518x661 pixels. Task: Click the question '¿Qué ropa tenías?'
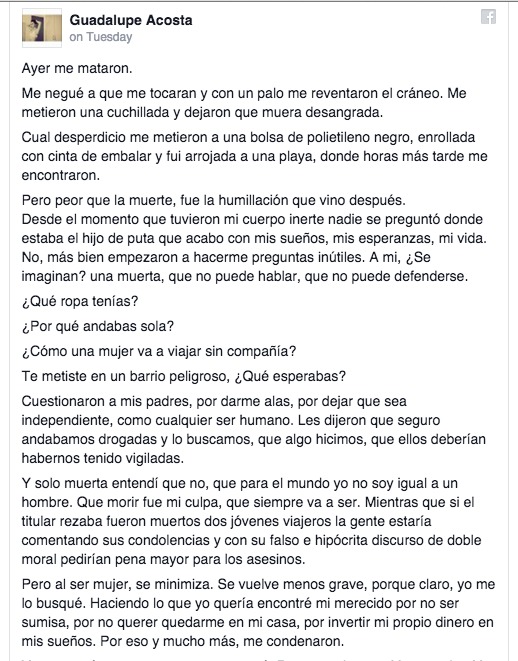tap(80, 301)
